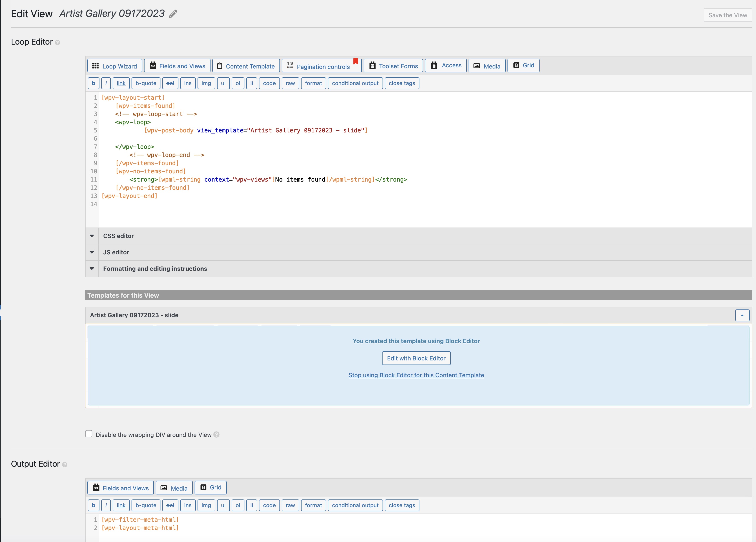Viewport: 756px width, 542px height.
Task: Open Grid in Output Editor toolbar
Action: click(x=211, y=488)
